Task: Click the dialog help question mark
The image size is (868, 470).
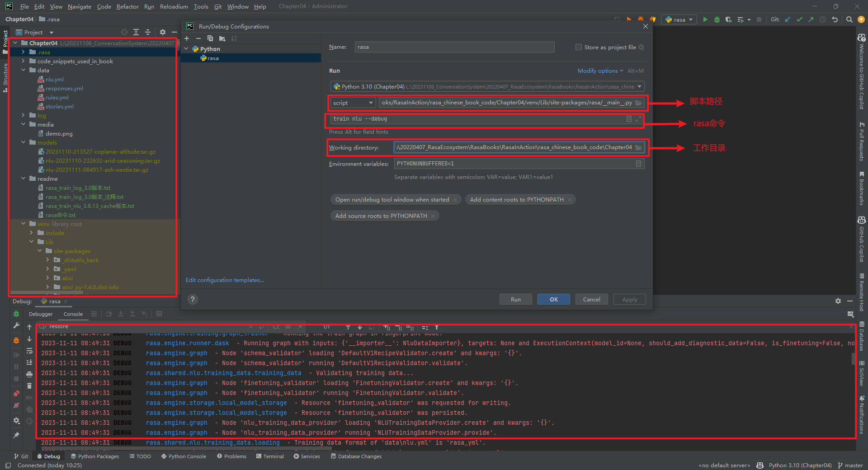Action: click(193, 299)
